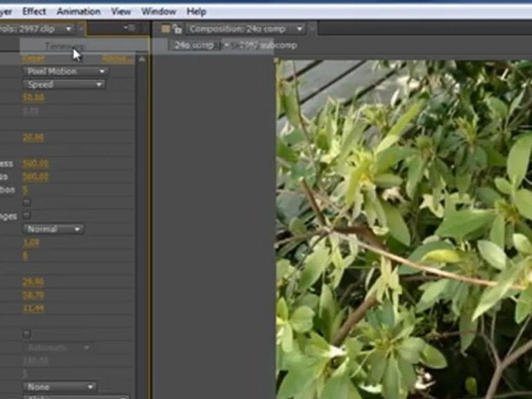Image resolution: width=532 pixels, height=399 pixels.
Task: Toggle the Composition panel lock icon
Action: point(177,29)
